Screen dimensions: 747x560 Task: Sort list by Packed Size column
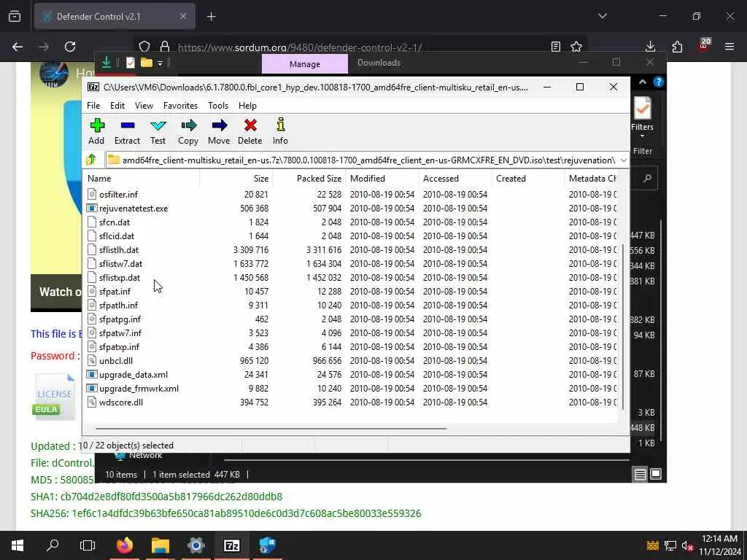pyautogui.click(x=309, y=179)
